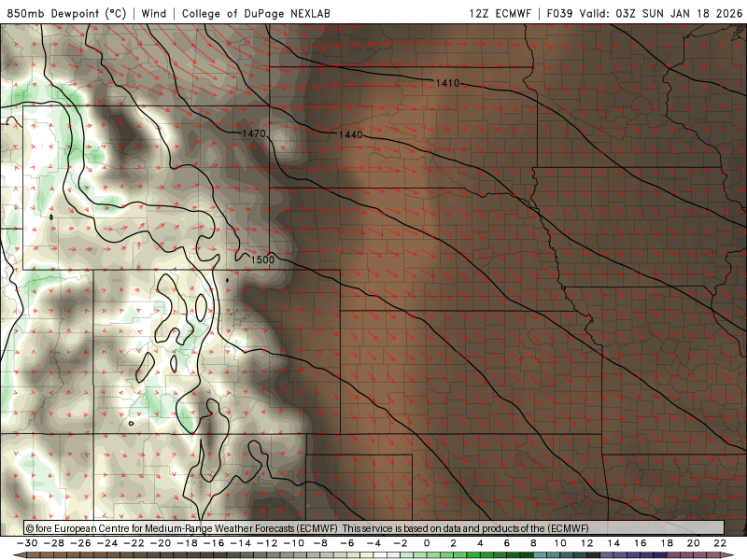Click the -24 value on the color scale

(107, 543)
